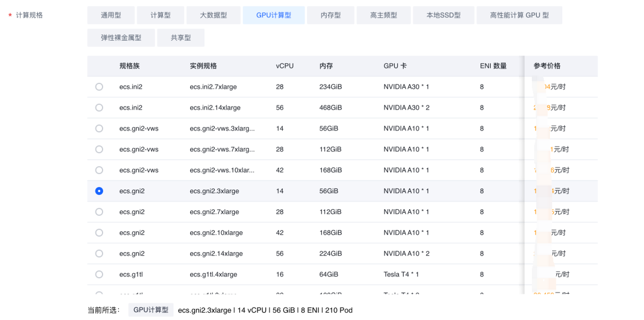Open the 内存型 tab

pyautogui.click(x=330, y=15)
